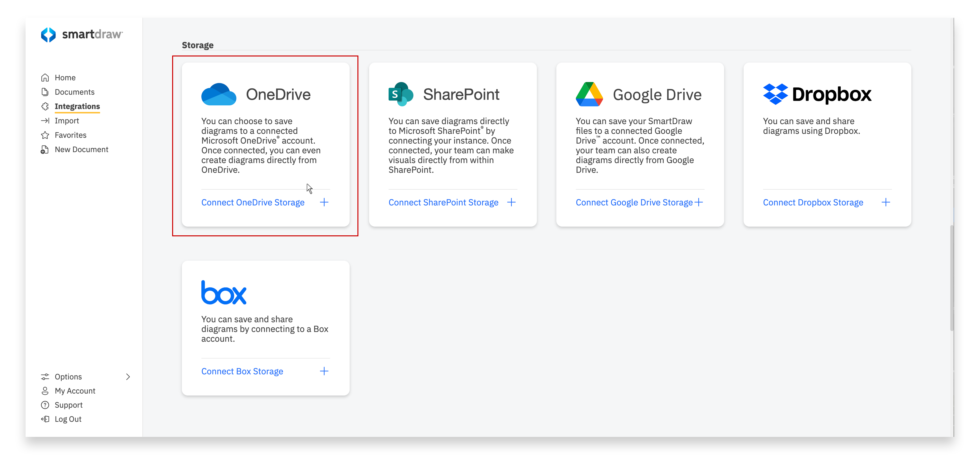This screenshot has height=460, width=980.
Task: Expand the Options menu chevron
Action: (x=128, y=377)
